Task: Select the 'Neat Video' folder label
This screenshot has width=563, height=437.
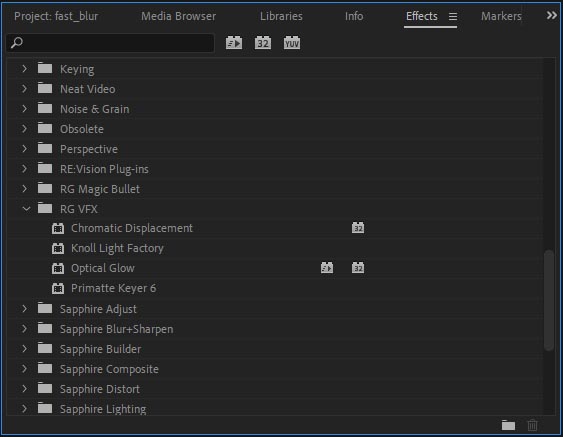Action: coord(88,89)
